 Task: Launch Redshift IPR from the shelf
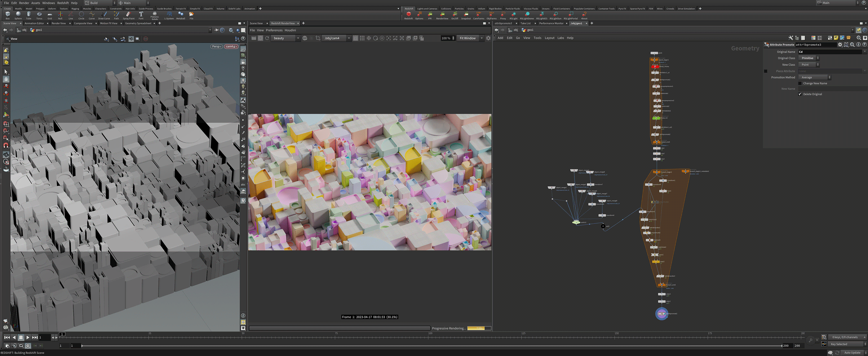pos(430,15)
